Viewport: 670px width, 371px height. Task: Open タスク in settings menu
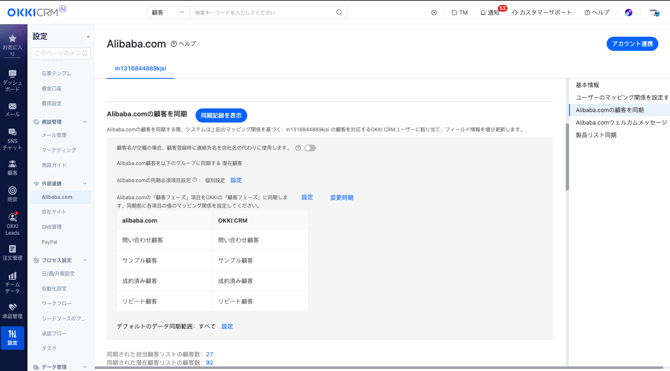pyautogui.click(x=49, y=348)
